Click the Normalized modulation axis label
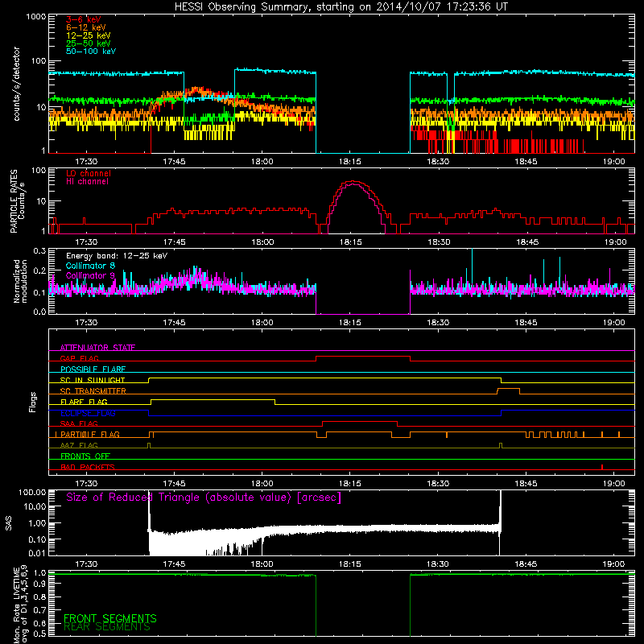The width and height of the screenshot is (644, 644). (x=20, y=281)
